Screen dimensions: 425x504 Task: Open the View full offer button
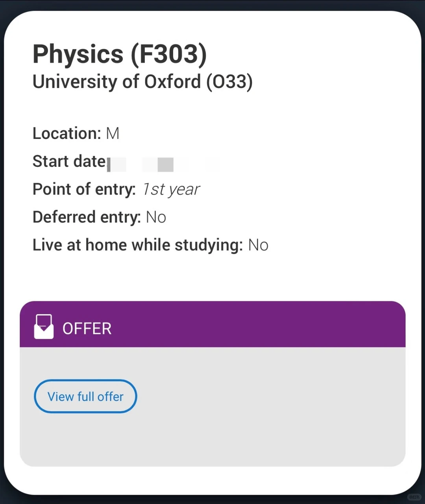point(85,396)
